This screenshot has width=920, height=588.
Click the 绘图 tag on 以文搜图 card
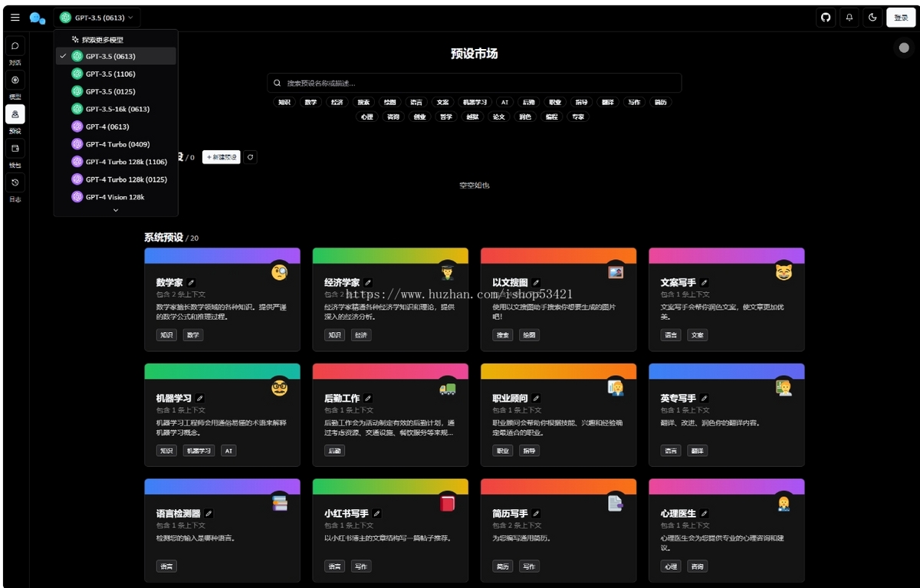pos(529,335)
